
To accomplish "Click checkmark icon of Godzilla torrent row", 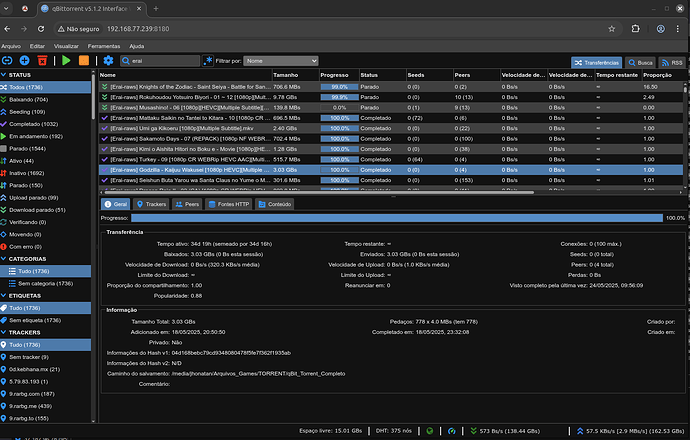I will pyautogui.click(x=105, y=170).
